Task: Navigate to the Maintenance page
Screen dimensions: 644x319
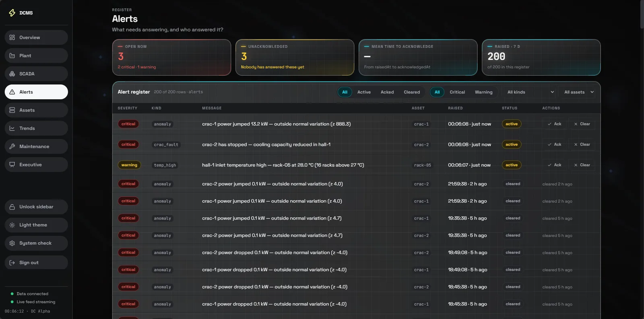Action: [36, 146]
